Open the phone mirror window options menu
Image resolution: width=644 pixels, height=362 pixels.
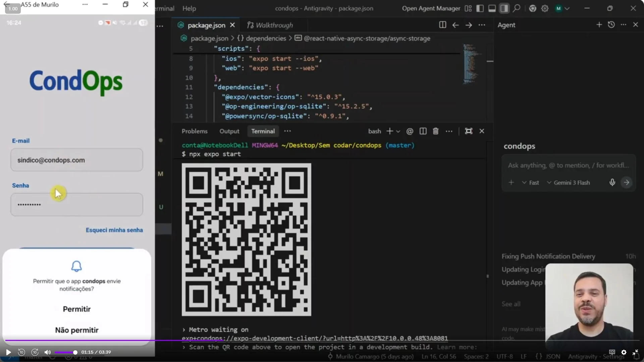[x=85, y=4]
